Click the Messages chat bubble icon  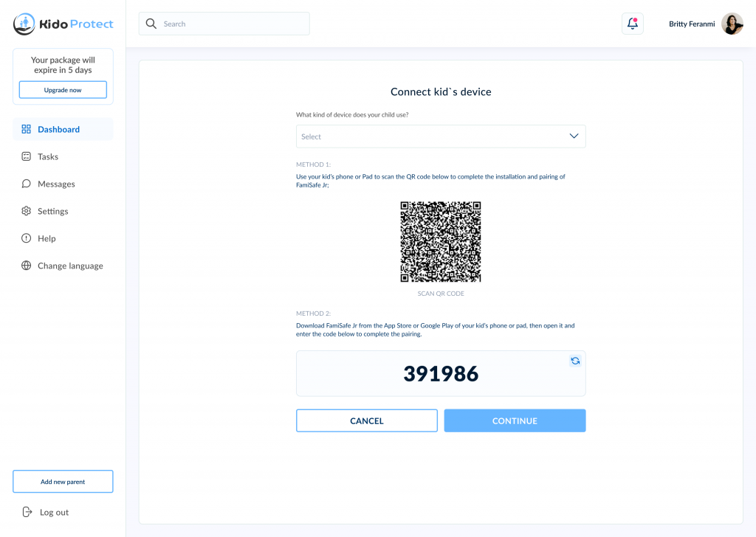click(x=26, y=184)
